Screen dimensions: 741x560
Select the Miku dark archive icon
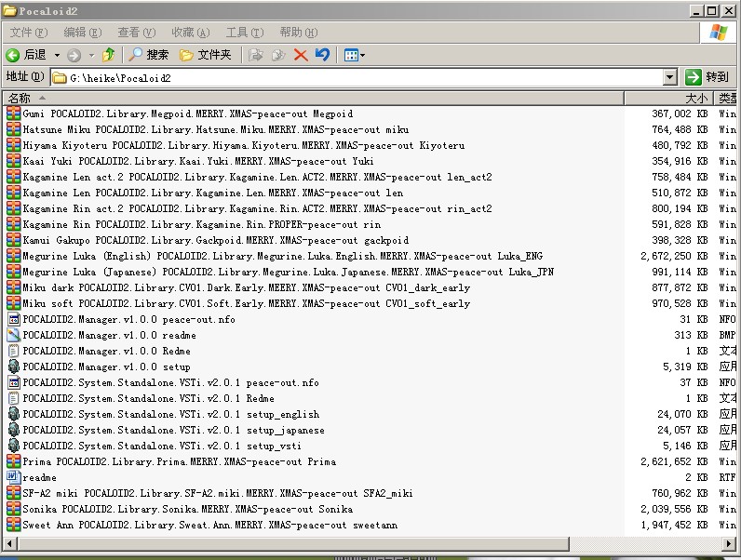(x=14, y=287)
